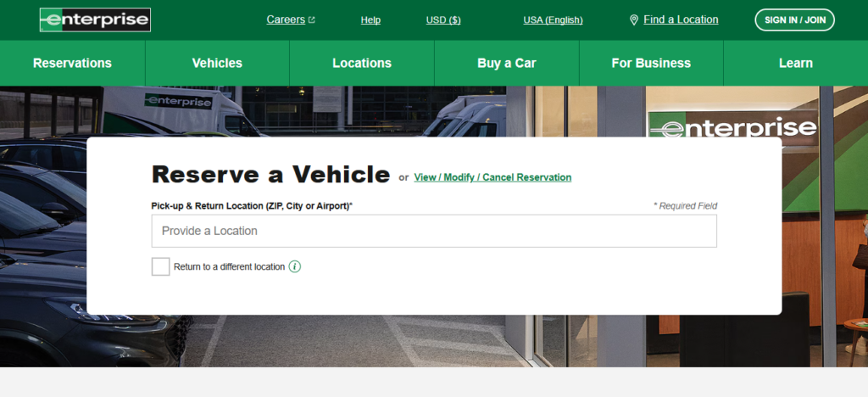Open the For Business menu
868x397 pixels.
point(651,63)
